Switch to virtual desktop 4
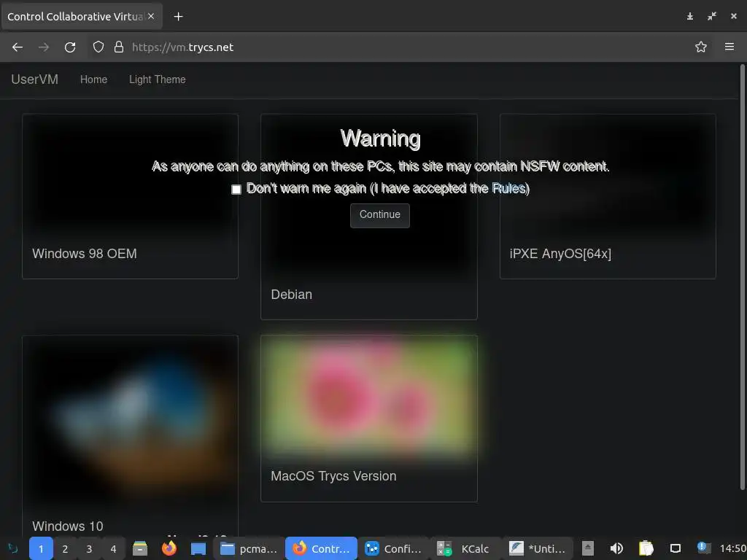Image resolution: width=747 pixels, height=560 pixels. click(113, 548)
